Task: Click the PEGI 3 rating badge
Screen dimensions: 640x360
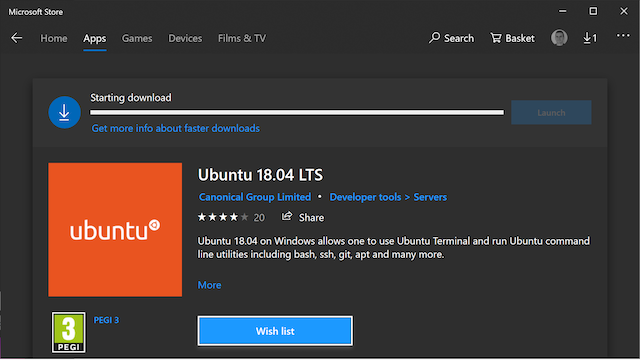Action: pyautogui.click(x=69, y=332)
